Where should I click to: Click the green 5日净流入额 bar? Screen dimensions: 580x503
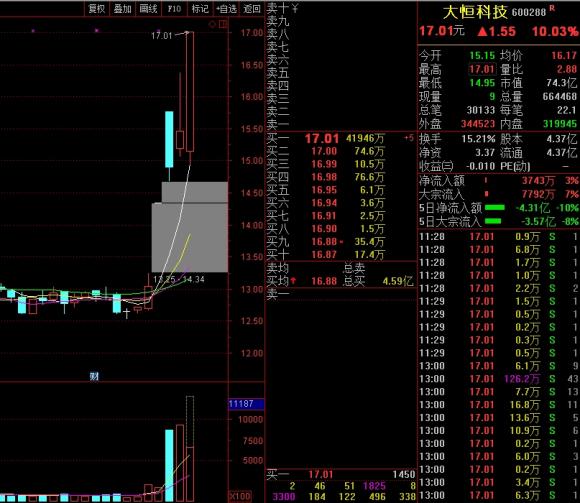[x=495, y=208]
